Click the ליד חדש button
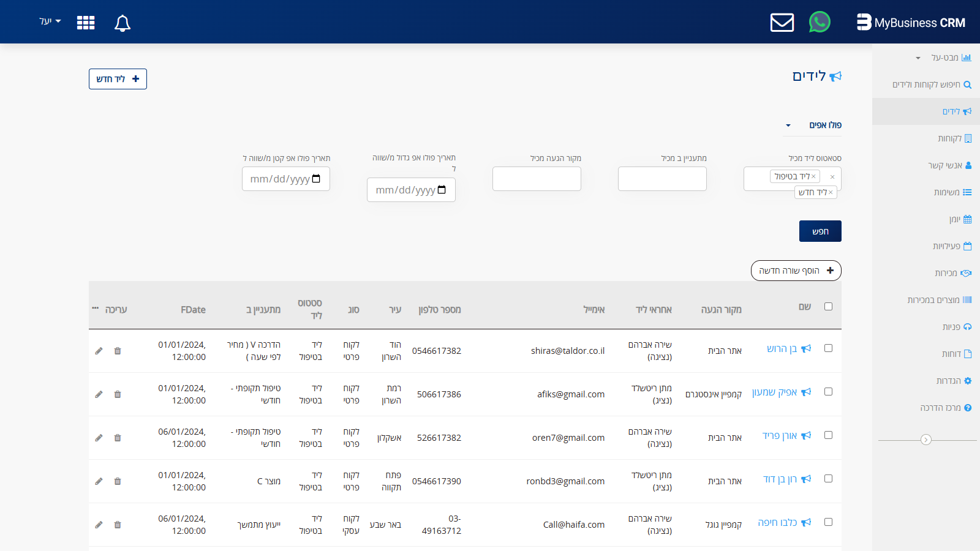Image resolution: width=980 pixels, height=551 pixels. click(118, 79)
